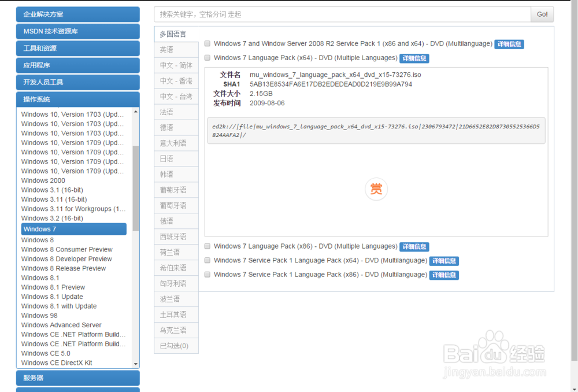Viewport: 578px width, 392px height.
Task: Open the 韩语 language tab
Action: tap(176, 175)
